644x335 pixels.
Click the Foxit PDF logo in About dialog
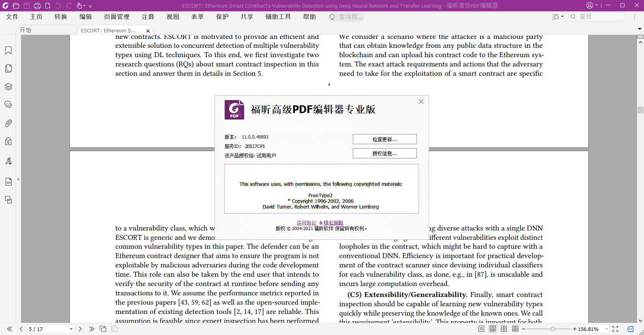coord(234,110)
